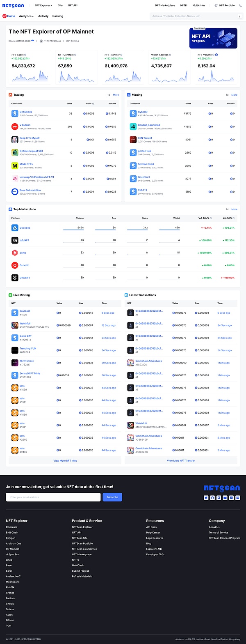Click the sponsored NFT API banner
246x644 pixels.
pyautogui.click(x=213, y=38)
